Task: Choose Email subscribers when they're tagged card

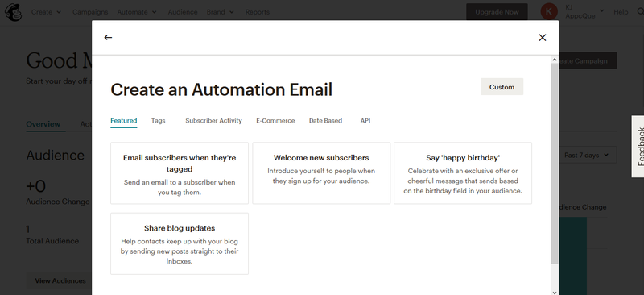Action: tap(180, 173)
